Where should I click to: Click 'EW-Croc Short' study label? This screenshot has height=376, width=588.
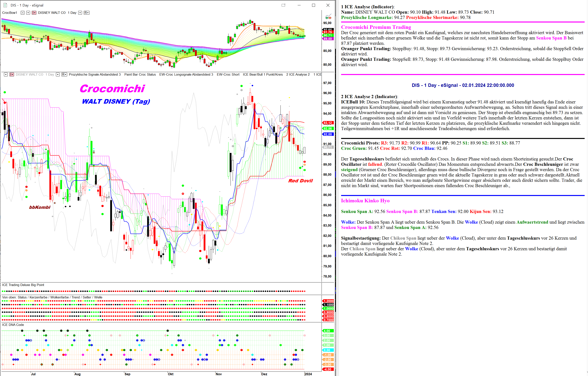coord(228,74)
